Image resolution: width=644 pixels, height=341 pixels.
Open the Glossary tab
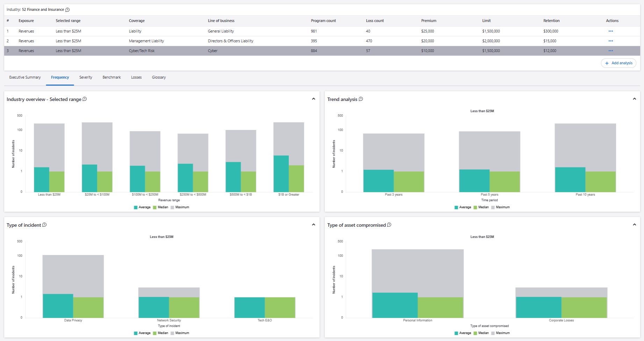coord(159,78)
